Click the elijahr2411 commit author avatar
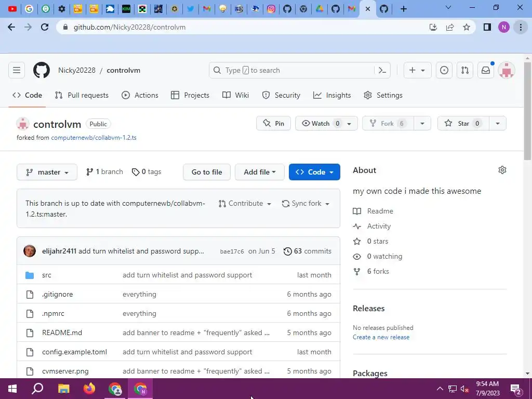 click(x=30, y=251)
